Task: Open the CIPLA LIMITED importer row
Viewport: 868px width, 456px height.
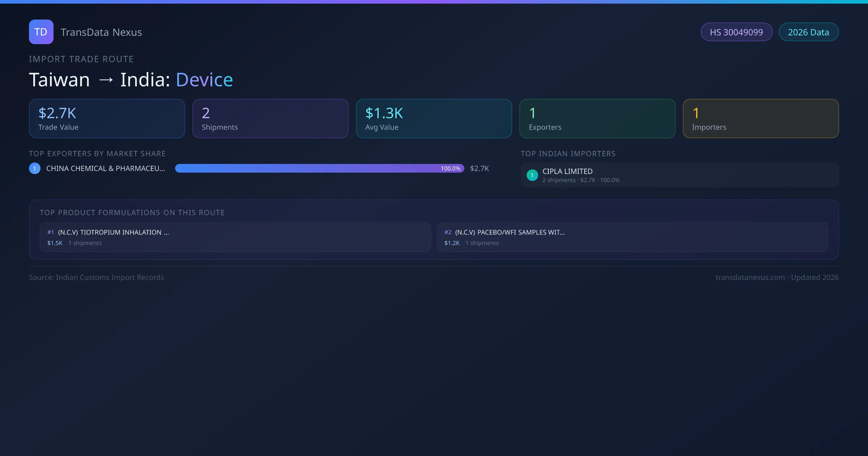Action: click(679, 175)
